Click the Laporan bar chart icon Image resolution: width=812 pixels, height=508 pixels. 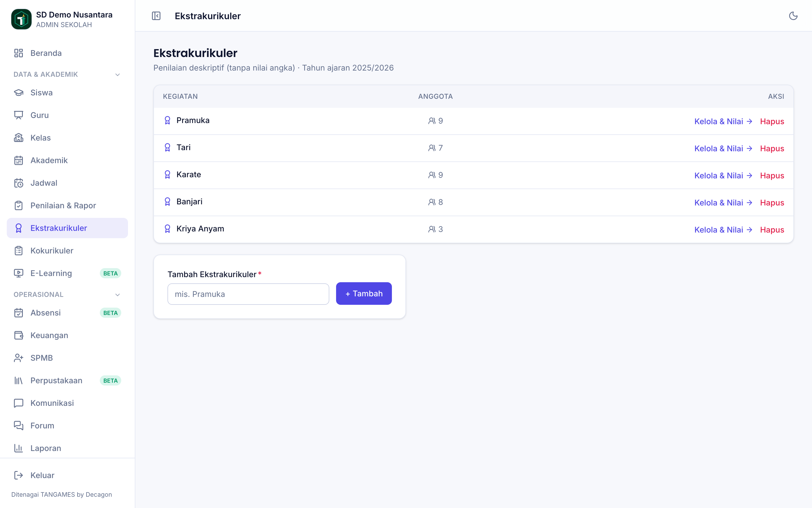tap(18, 448)
